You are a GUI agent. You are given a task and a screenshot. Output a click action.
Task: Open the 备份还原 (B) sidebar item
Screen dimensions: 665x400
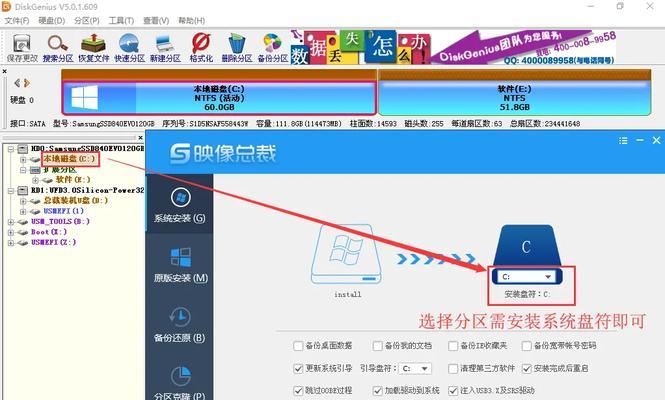tap(180, 324)
